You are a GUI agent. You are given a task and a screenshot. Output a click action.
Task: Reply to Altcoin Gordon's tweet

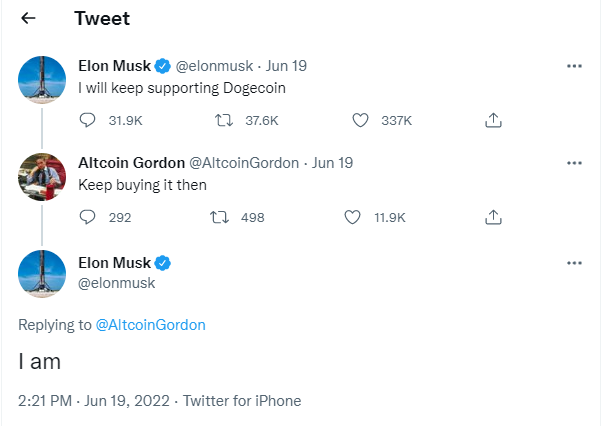(x=87, y=216)
